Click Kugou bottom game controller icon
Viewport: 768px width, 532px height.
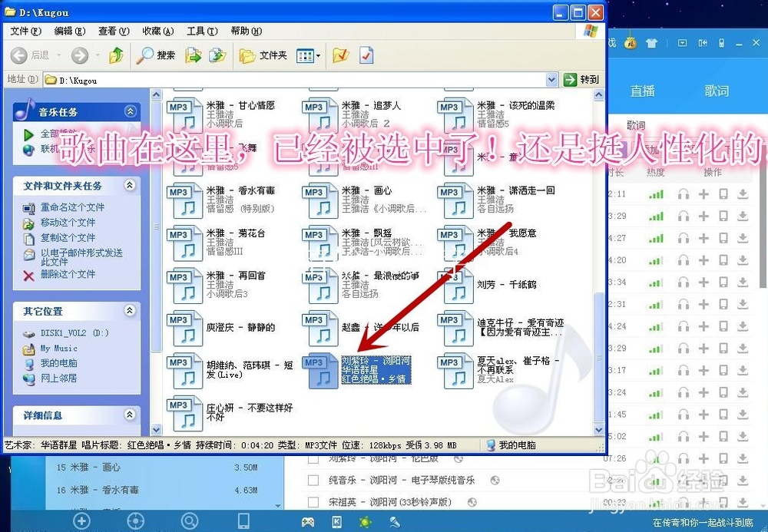[x=308, y=523]
